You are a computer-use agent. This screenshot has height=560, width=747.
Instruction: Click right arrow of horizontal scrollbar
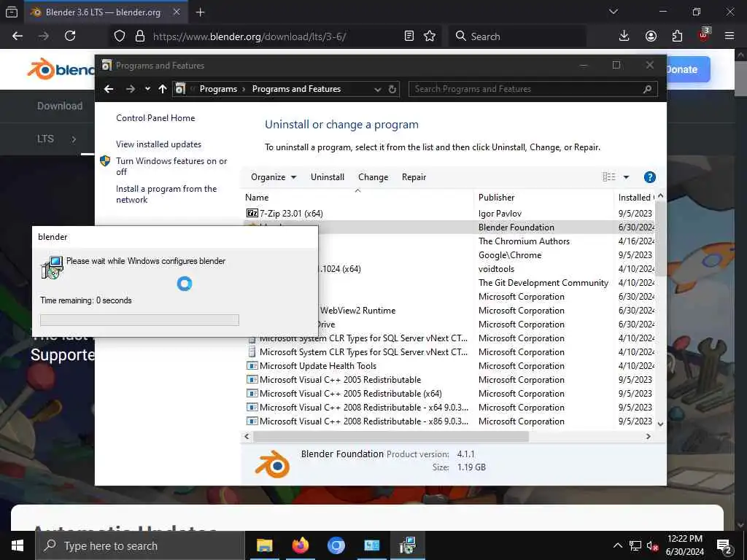point(649,436)
